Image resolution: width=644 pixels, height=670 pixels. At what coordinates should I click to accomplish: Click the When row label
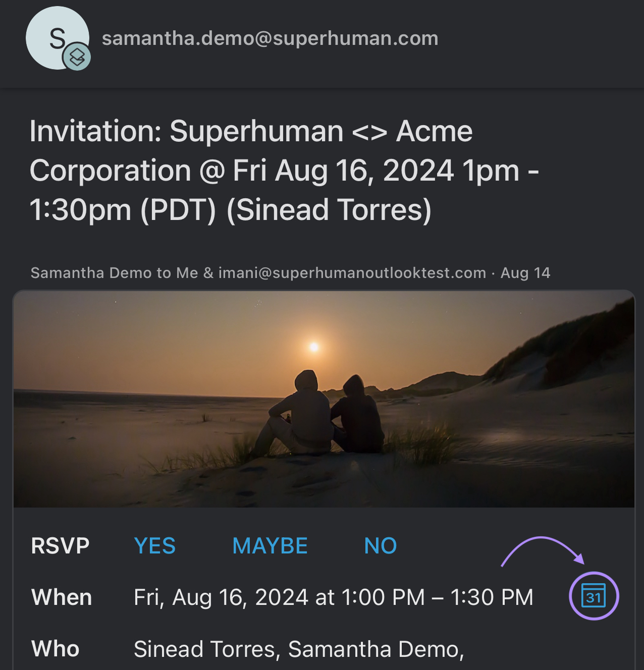(62, 597)
